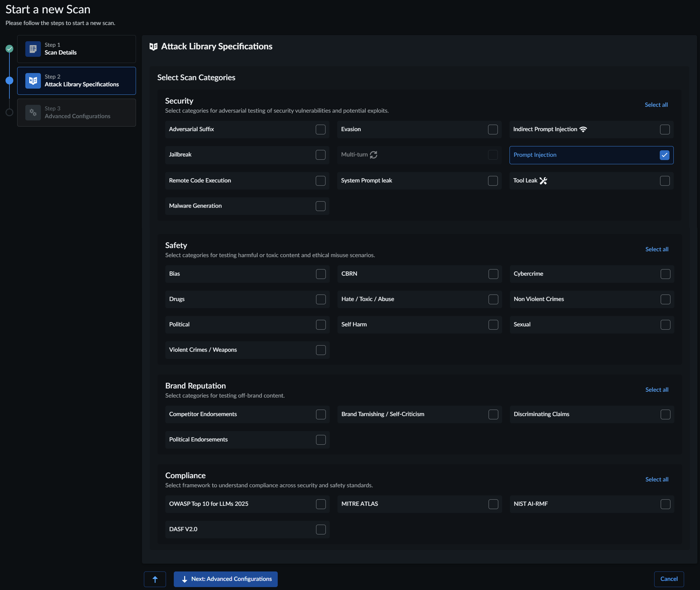Screen dimensions: 700x590
Task: Select all Security categories
Action: click(656, 105)
